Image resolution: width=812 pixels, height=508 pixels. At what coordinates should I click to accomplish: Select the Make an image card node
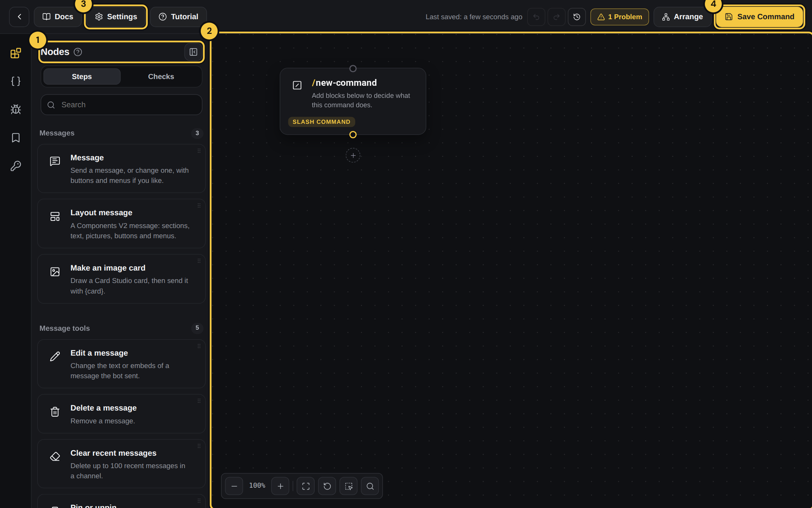pos(121,279)
